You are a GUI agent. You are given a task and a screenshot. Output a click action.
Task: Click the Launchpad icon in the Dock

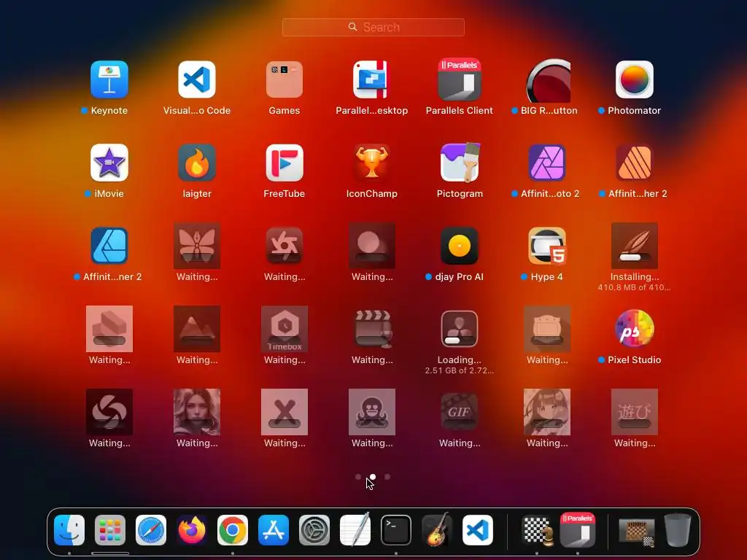click(x=110, y=530)
